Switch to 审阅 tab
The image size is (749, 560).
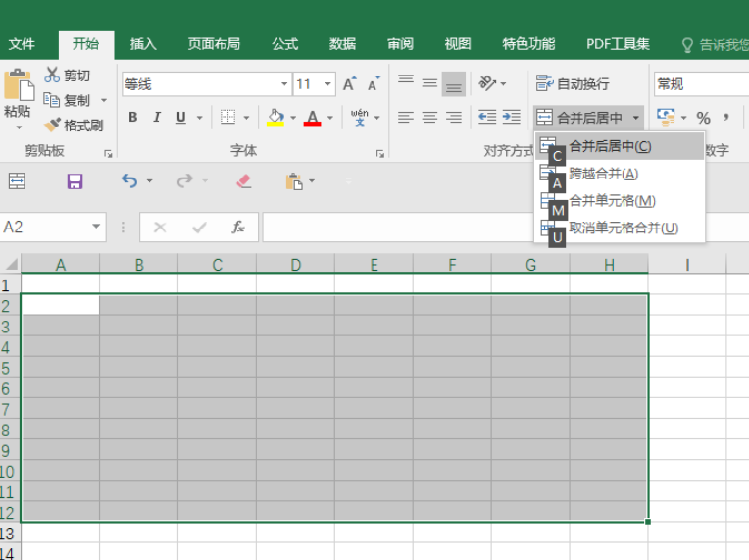coord(400,44)
